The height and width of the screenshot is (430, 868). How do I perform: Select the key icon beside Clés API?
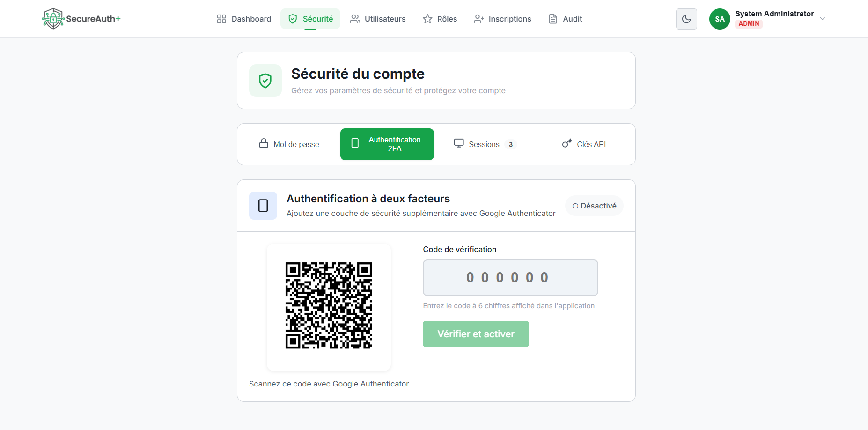pyautogui.click(x=567, y=144)
